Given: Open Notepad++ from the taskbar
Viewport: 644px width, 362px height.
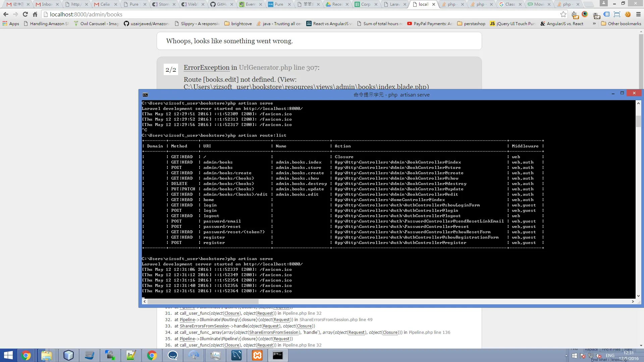Looking at the screenshot, I should (x=131, y=355).
